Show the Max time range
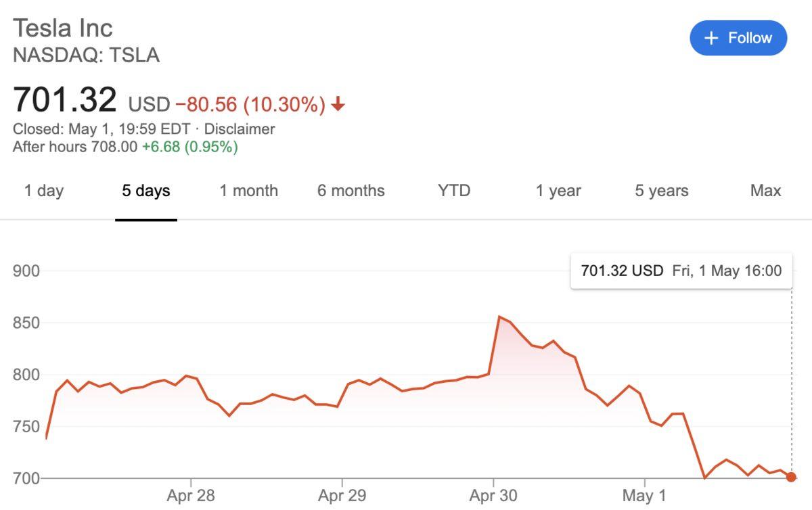Screen dimensions: 812x510 [765, 191]
